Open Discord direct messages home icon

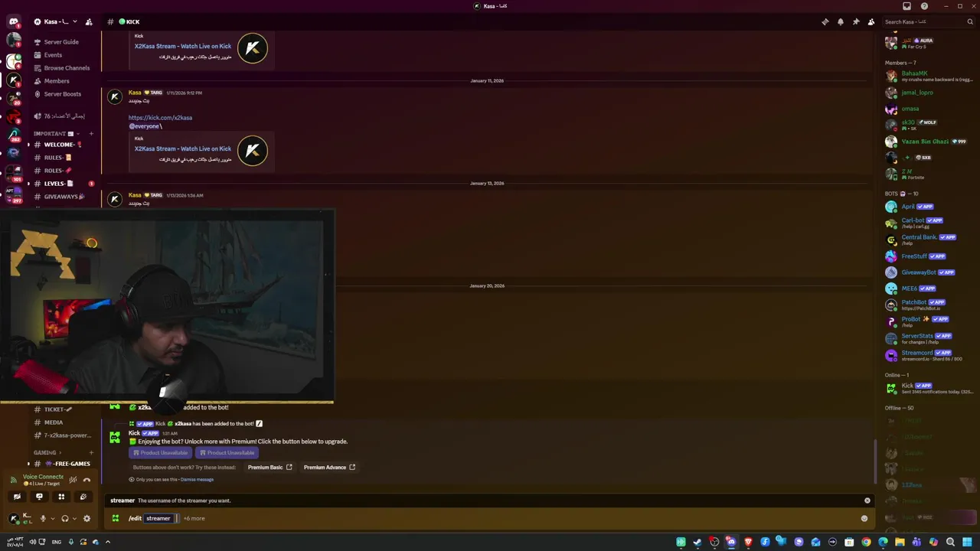click(x=13, y=21)
